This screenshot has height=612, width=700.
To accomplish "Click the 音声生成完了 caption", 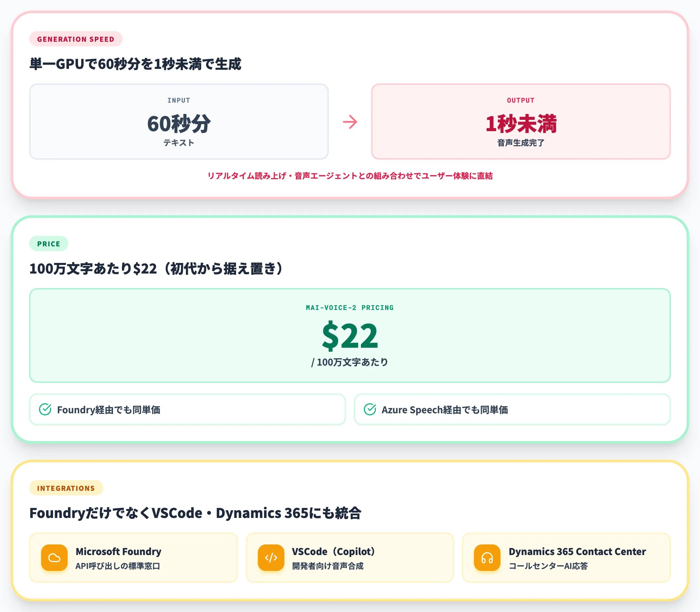I will point(521,143).
